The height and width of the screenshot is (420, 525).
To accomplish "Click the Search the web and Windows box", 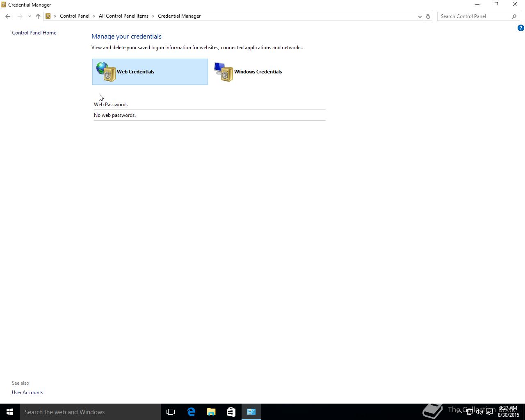I will coord(90,412).
